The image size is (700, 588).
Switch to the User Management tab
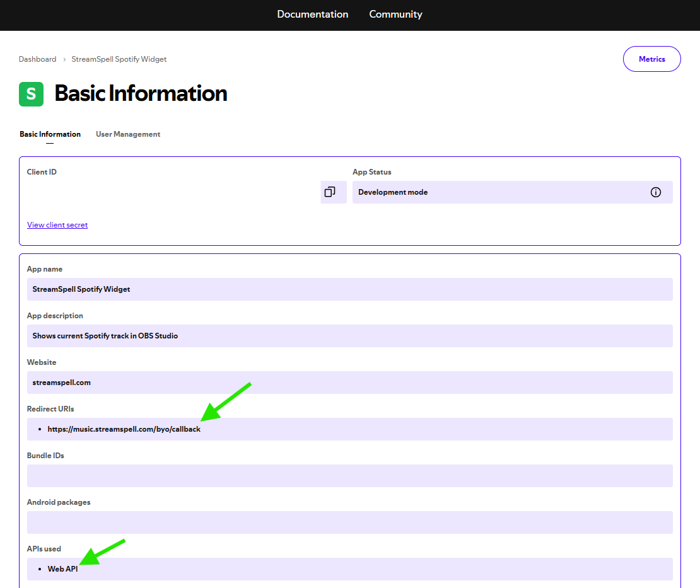click(128, 134)
